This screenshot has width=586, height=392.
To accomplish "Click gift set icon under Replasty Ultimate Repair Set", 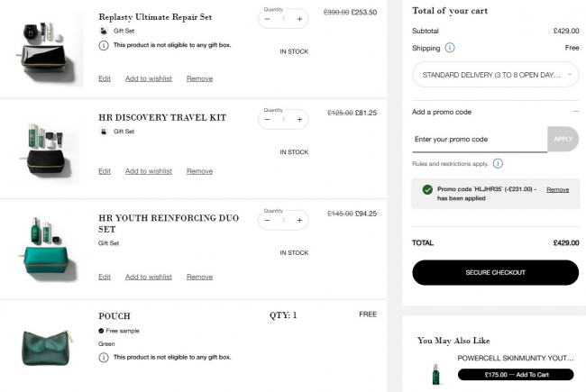I will 104,31.
